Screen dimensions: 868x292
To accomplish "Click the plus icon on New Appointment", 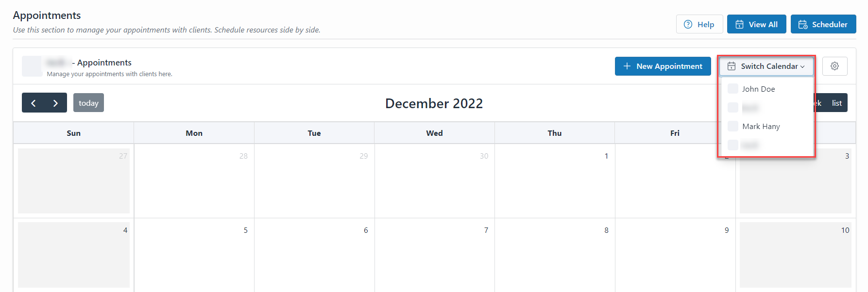I will [627, 66].
